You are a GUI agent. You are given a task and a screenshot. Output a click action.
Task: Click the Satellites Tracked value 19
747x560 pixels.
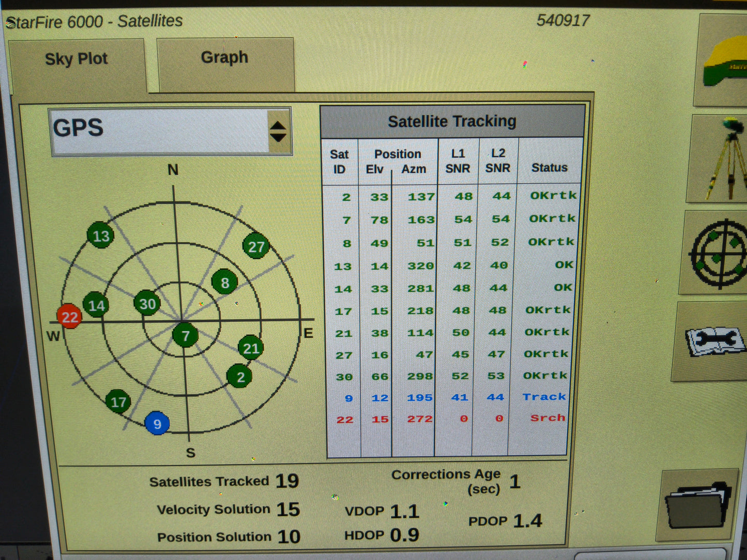(287, 481)
